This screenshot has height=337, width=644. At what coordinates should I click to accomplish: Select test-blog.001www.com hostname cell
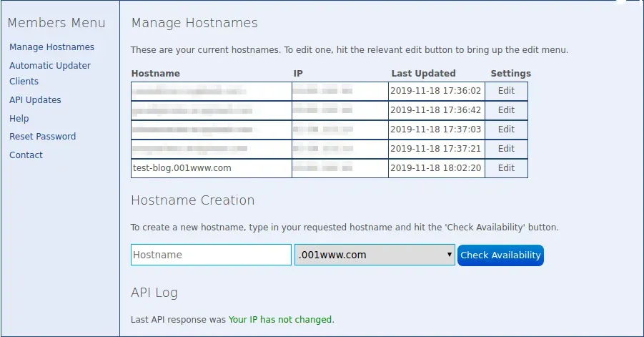point(212,168)
